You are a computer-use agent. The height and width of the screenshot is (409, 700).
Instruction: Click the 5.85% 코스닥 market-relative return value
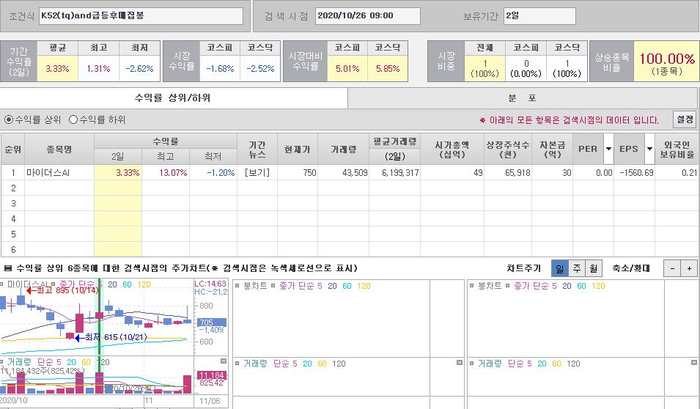pyautogui.click(x=388, y=69)
